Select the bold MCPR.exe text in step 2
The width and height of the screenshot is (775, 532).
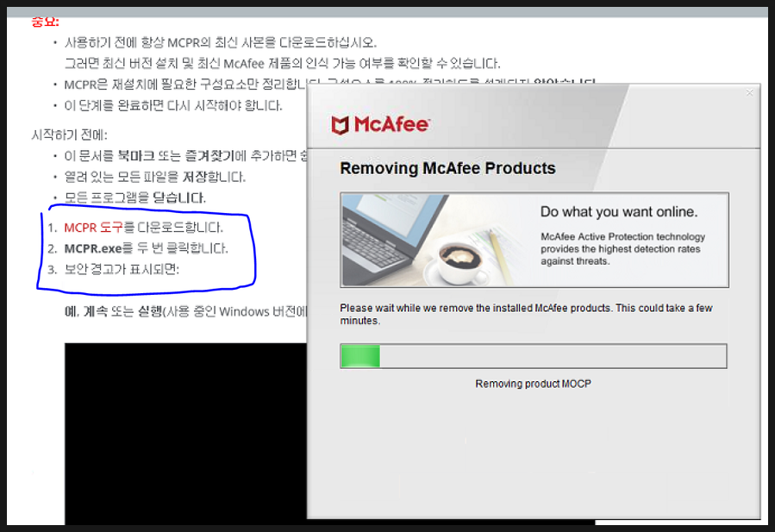tap(93, 248)
